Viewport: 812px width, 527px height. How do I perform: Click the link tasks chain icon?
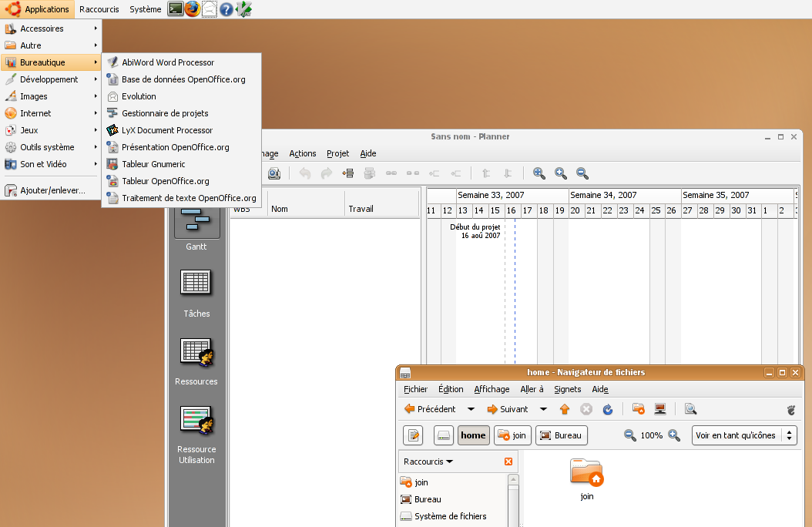tap(391, 173)
